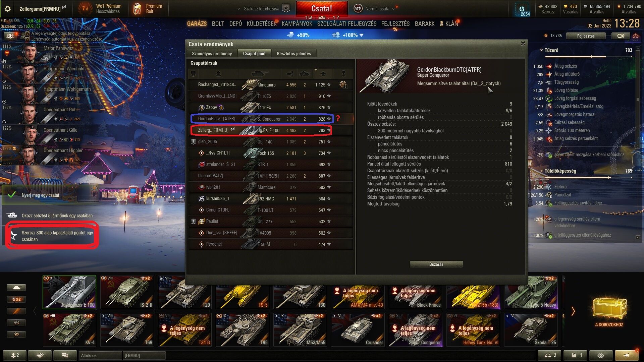Image resolution: width=644 pixels, height=362 pixels.
Task: Toggle Legénység automatikus visszahelyezése checkbox
Action: [x=28, y=39]
